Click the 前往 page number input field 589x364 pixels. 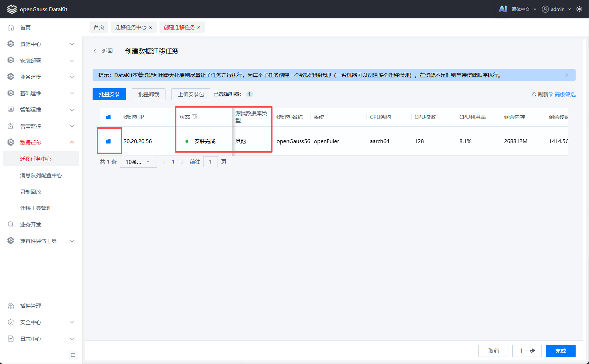pos(211,162)
